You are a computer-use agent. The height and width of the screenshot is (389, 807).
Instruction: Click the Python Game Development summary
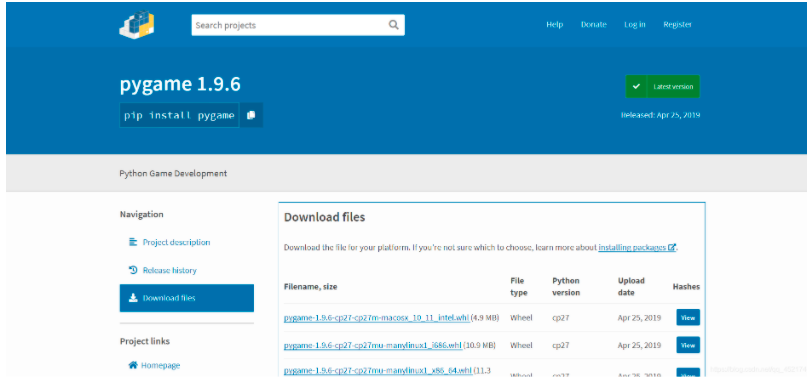click(x=173, y=173)
